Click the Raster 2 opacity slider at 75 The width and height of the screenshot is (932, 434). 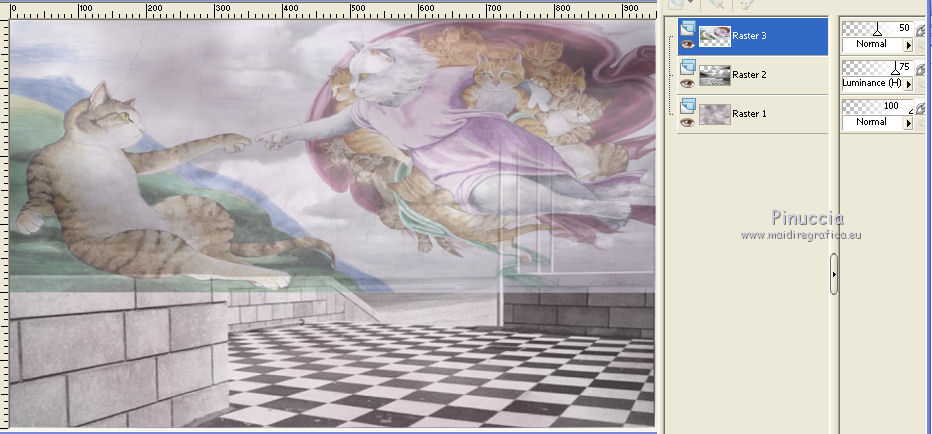coord(877,67)
